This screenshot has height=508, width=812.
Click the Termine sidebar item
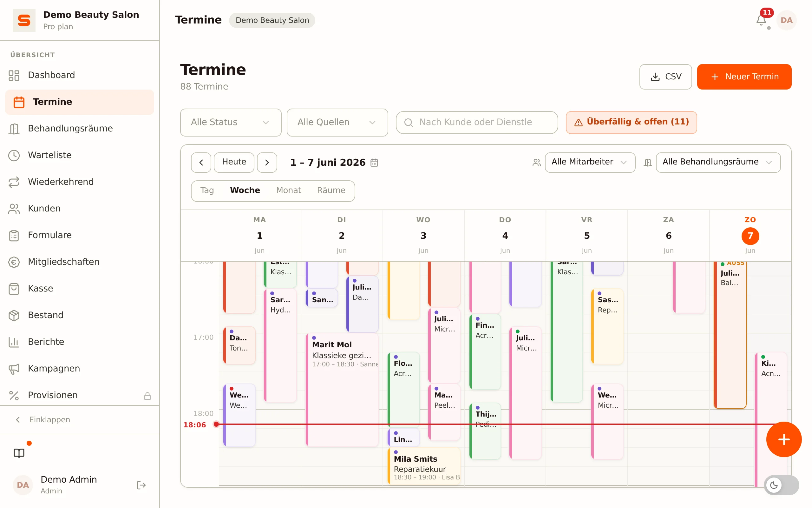pos(80,102)
